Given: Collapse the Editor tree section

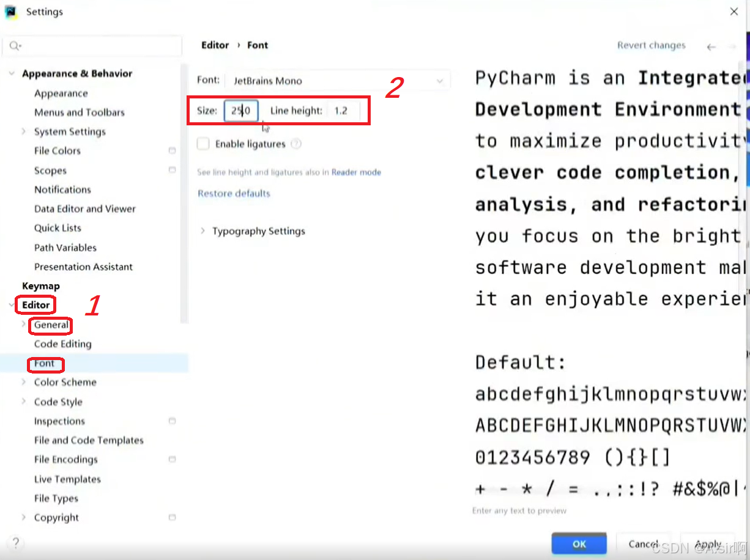Looking at the screenshot, I should pos(12,304).
